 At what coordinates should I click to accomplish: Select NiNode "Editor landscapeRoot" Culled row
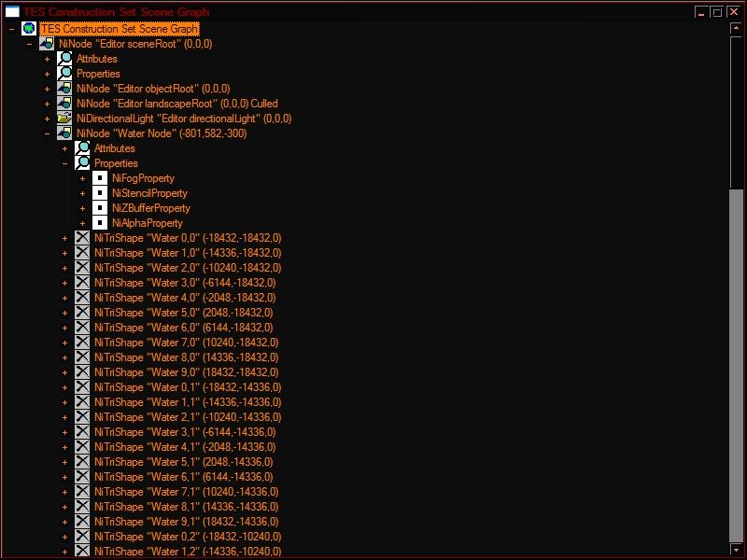[x=176, y=104]
